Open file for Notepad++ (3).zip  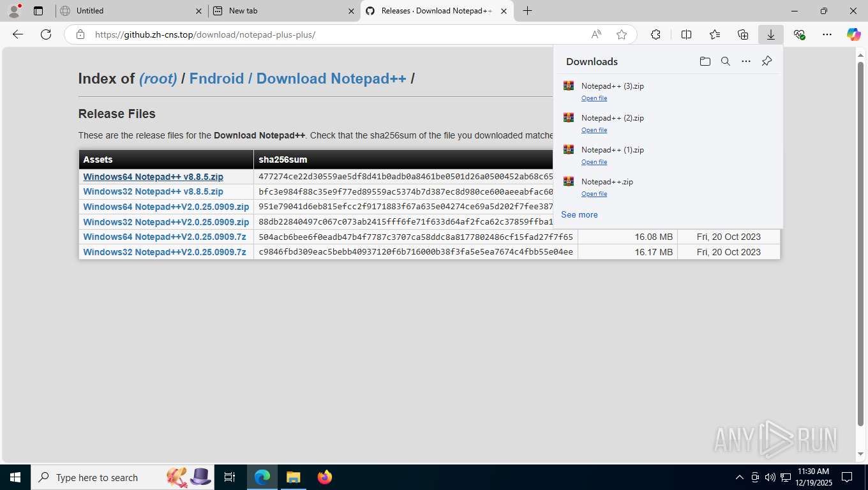point(594,98)
